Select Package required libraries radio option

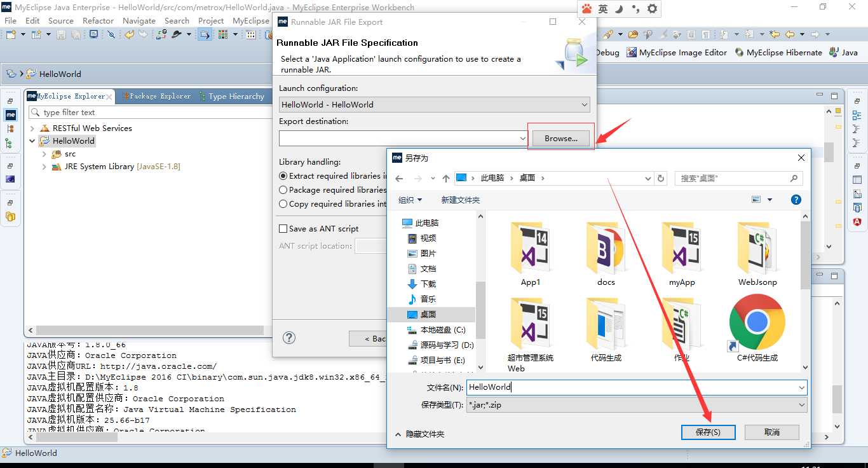(x=283, y=190)
